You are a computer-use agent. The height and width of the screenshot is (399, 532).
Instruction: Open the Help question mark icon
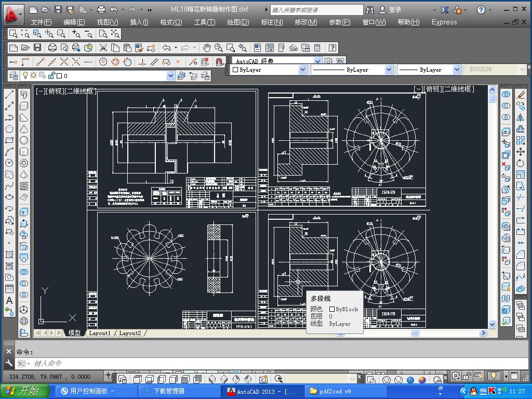click(332, 48)
